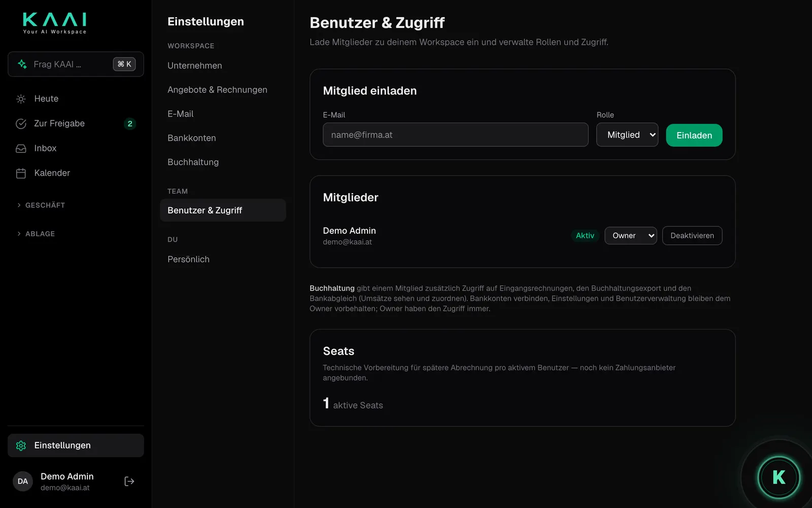Click the sparkle icon in Frag KAAI
Image resolution: width=812 pixels, height=508 pixels.
(22, 64)
